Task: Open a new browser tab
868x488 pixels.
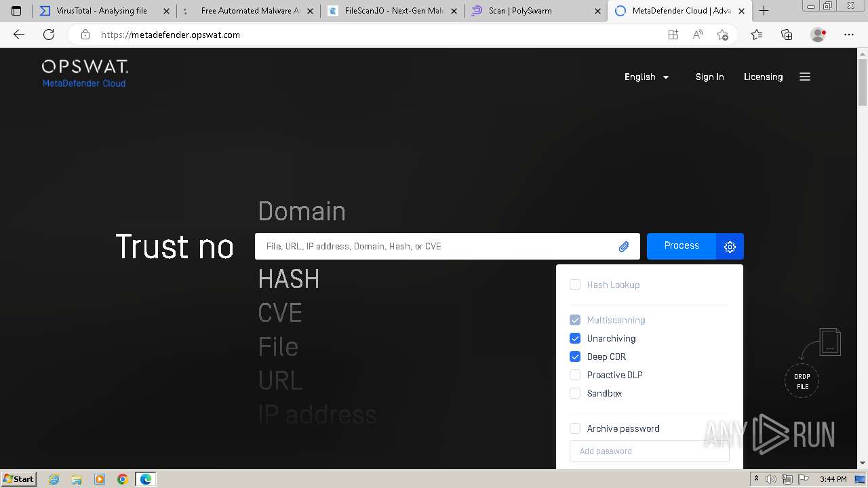Action: point(764,11)
